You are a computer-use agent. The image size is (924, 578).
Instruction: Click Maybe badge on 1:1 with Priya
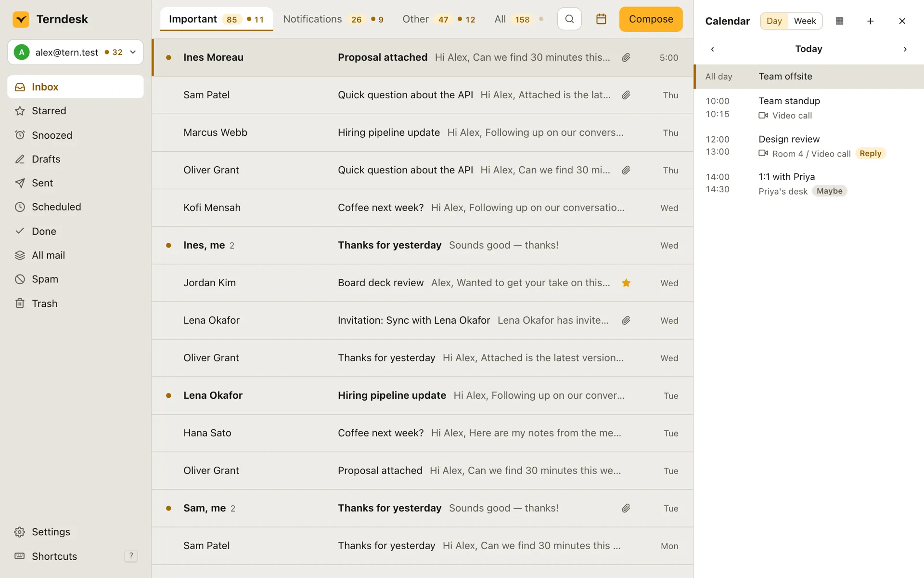[829, 191]
